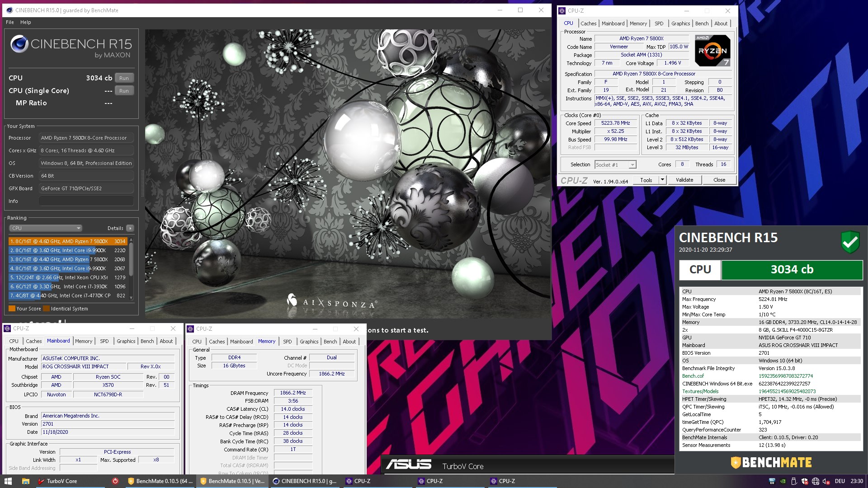Switch to TurboV Core in taskbar
Screen dimensions: 868x488
click(58, 481)
